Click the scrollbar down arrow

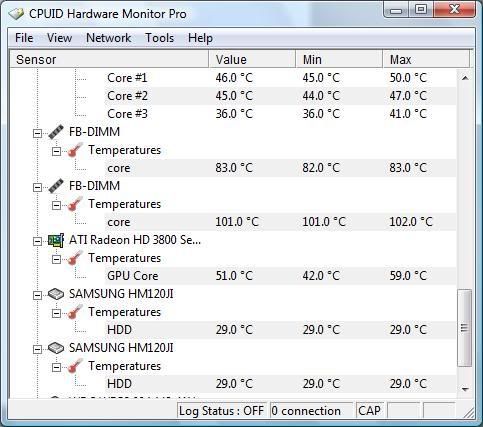[465, 389]
